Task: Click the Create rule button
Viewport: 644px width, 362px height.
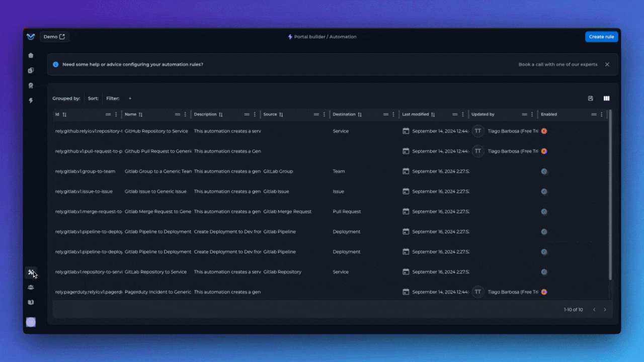Action: [x=601, y=37]
